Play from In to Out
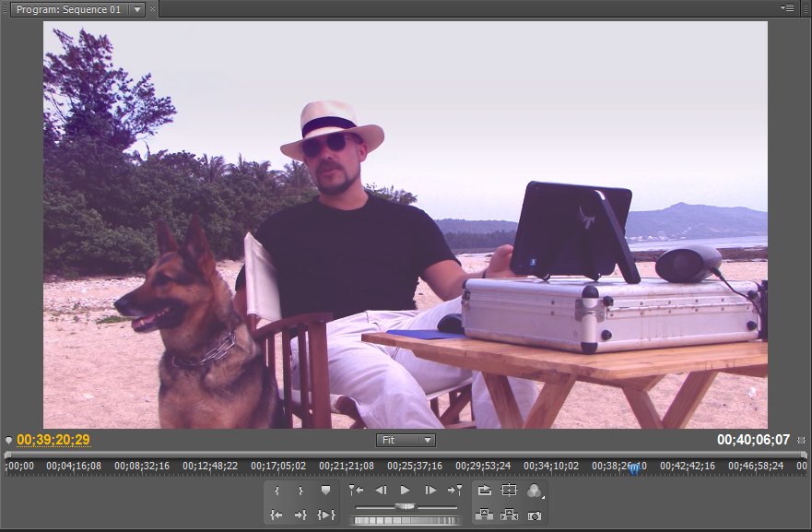This screenshot has height=532, width=812. pyautogui.click(x=325, y=514)
